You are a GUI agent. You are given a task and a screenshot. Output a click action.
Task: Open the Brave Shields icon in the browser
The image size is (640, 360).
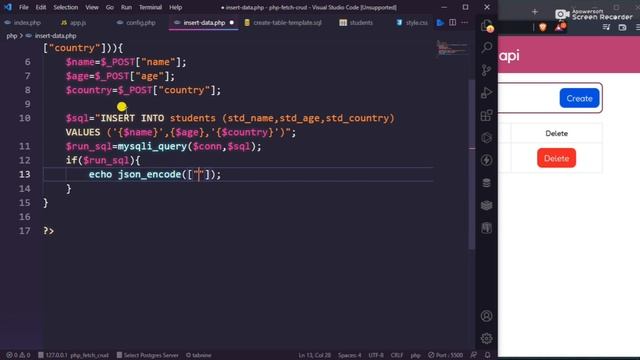(542, 27)
